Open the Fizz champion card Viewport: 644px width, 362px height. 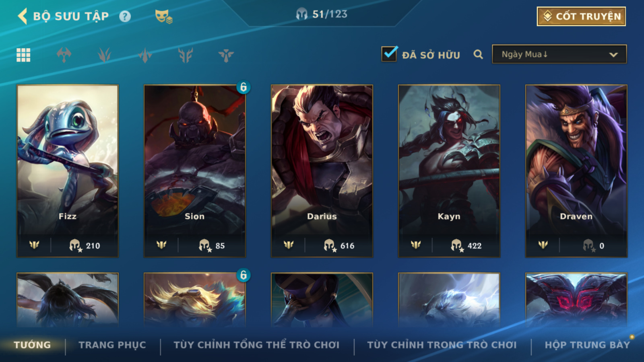click(x=68, y=171)
